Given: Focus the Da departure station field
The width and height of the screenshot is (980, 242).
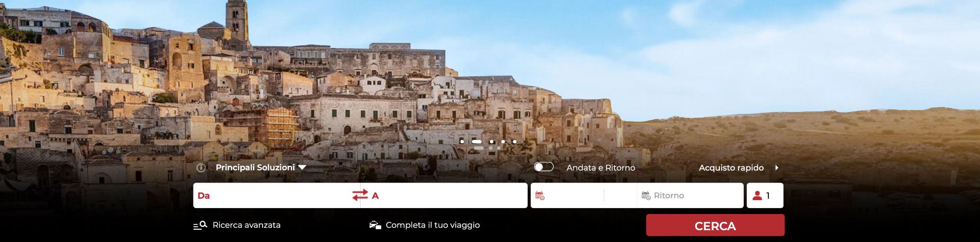Looking at the screenshot, I should click(272, 195).
